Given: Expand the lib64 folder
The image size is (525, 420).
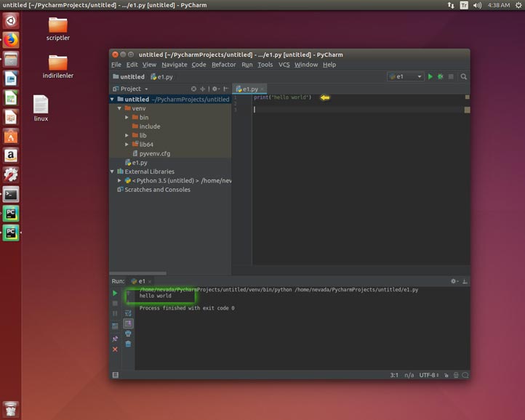Looking at the screenshot, I should [127, 145].
